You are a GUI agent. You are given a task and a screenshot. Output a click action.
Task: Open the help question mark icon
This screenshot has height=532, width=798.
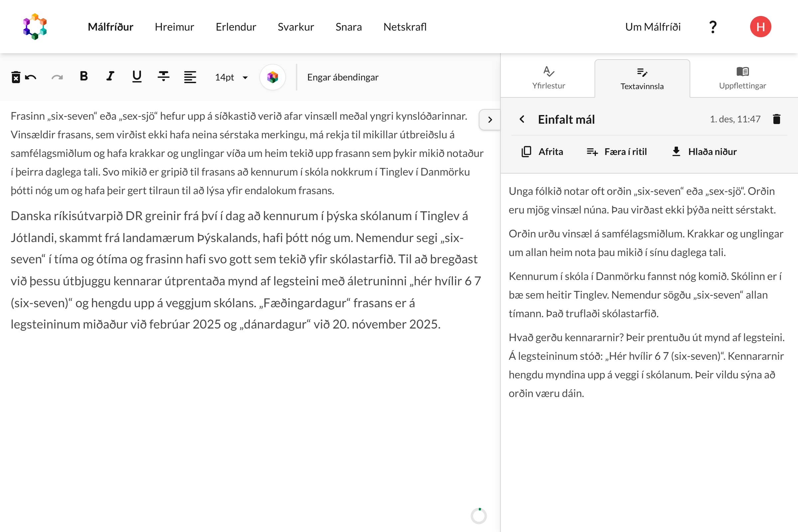point(713,27)
